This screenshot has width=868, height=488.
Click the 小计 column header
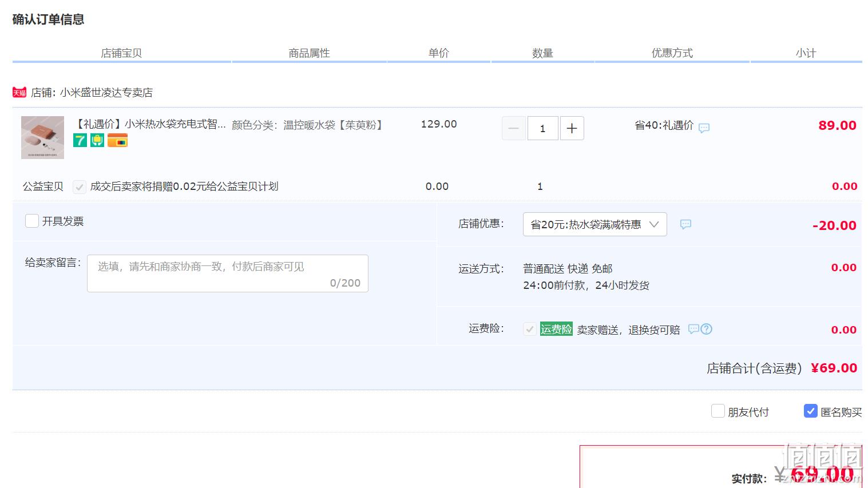click(x=806, y=53)
